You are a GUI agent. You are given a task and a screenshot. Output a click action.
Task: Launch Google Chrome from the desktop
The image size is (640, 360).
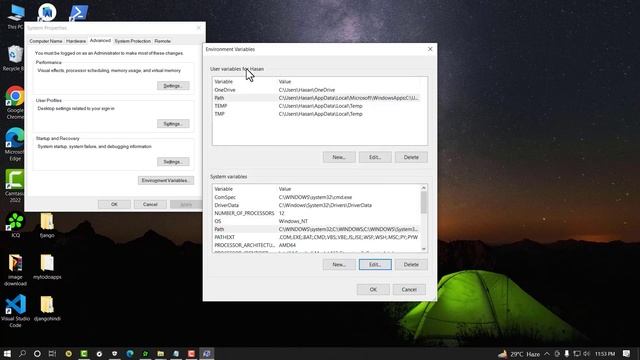coord(15,102)
